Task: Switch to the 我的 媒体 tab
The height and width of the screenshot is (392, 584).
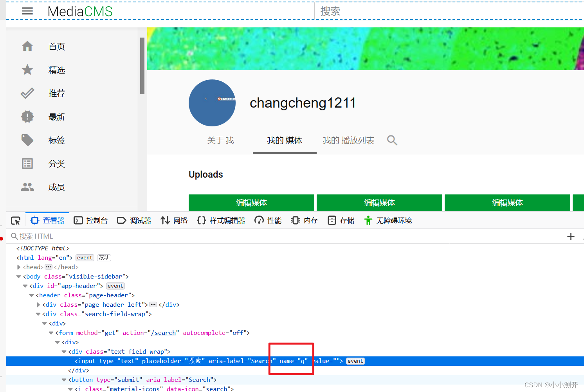Action: 285,140
